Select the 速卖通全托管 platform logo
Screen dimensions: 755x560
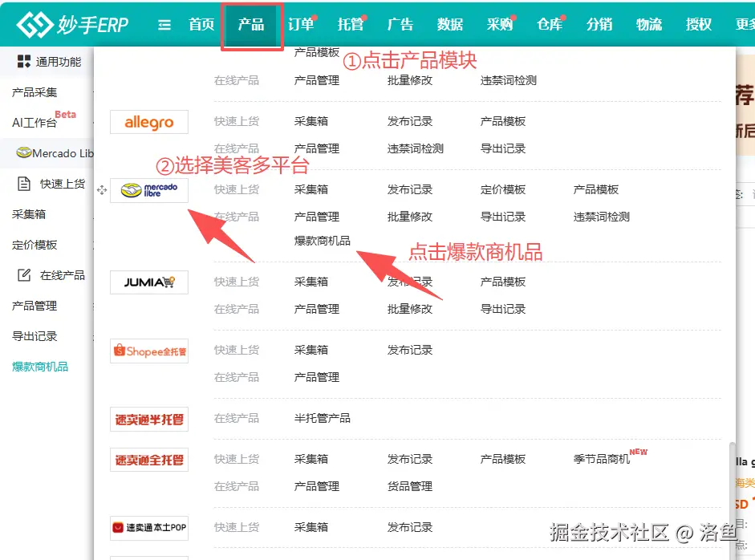pyautogui.click(x=148, y=460)
